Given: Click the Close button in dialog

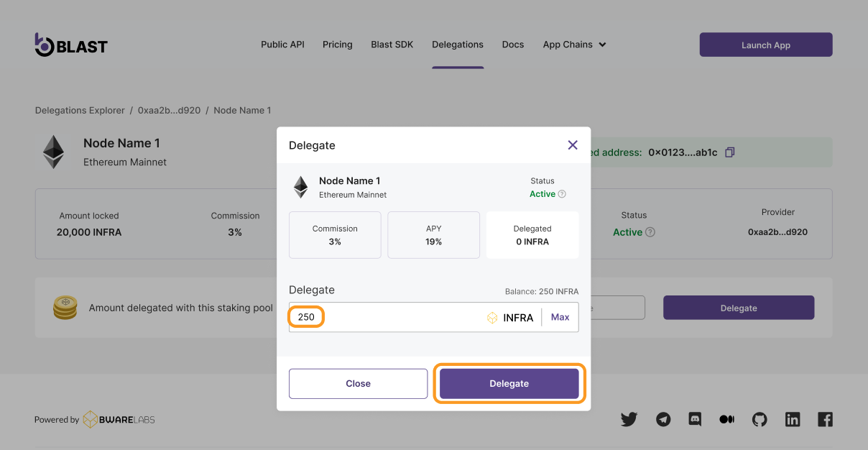Looking at the screenshot, I should click(358, 384).
